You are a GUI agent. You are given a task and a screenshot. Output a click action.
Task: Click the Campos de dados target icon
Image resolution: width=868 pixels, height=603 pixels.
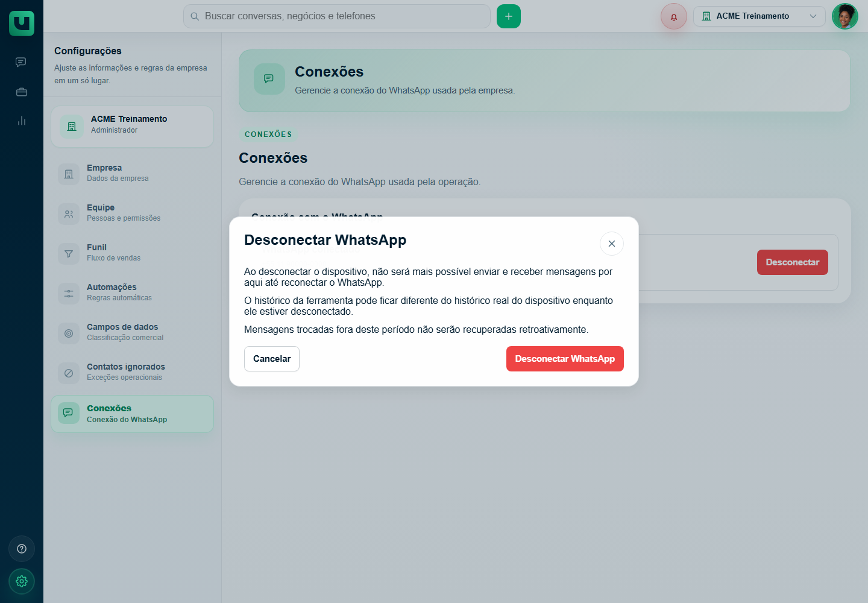pos(69,333)
